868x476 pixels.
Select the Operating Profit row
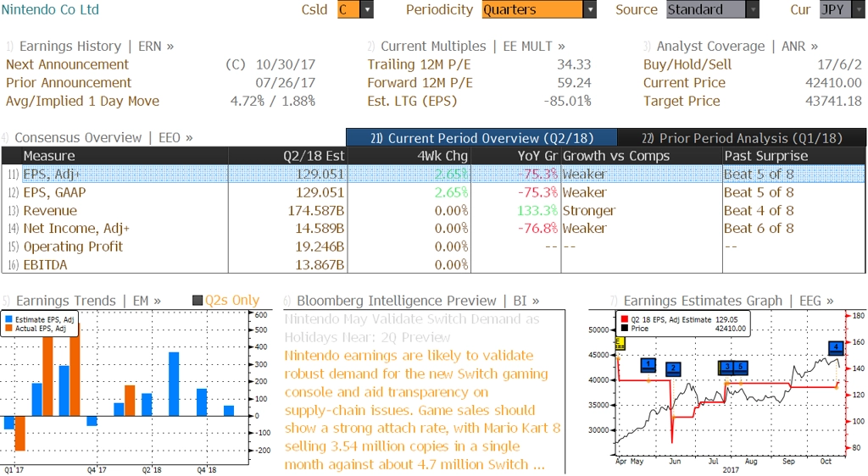(433, 246)
